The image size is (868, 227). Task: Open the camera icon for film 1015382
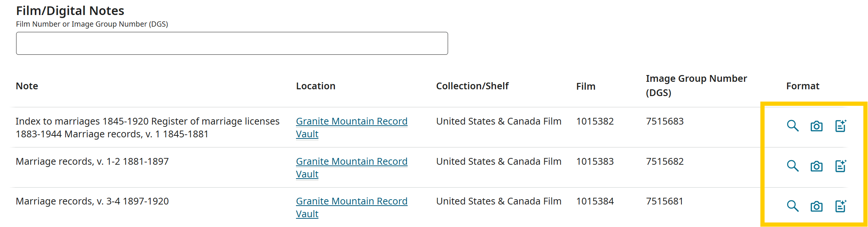click(816, 126)
